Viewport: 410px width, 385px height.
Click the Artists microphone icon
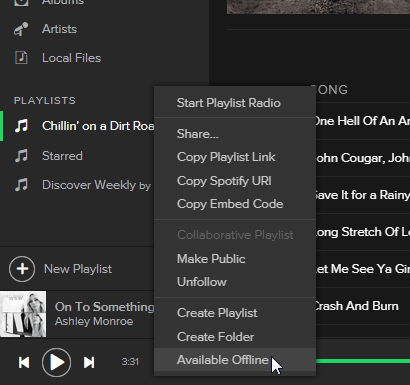pos(21,29)
